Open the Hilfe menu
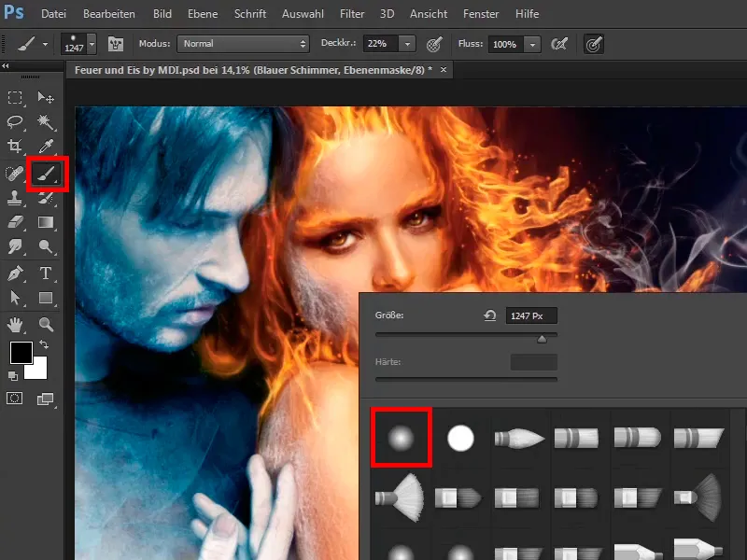747x560 pixels. click(527, 14)
